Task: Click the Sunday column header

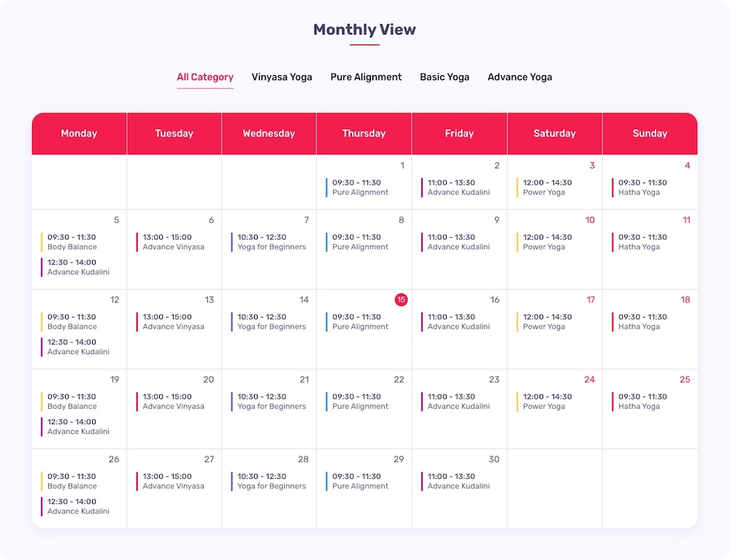Action: click(x=650, y=134)
